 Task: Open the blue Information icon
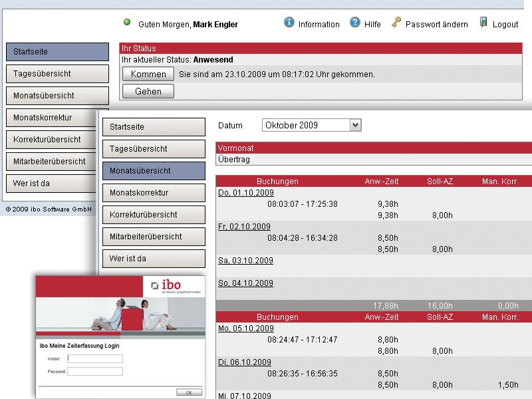(289, 22)
